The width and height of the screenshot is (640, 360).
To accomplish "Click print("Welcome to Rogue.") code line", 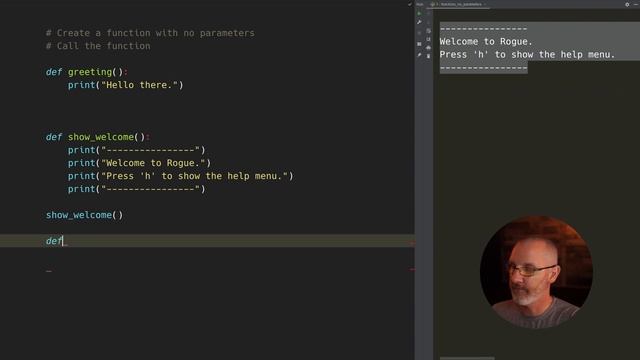I will point(139,163).
